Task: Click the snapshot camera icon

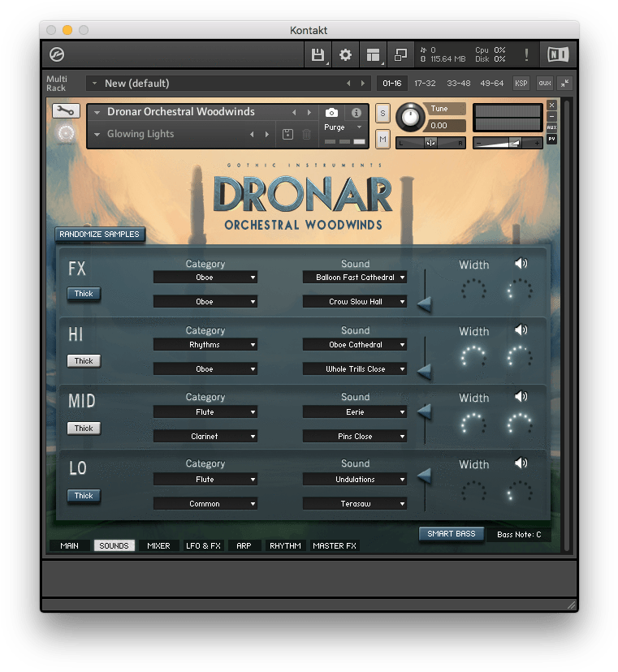Action: (331, 113)
